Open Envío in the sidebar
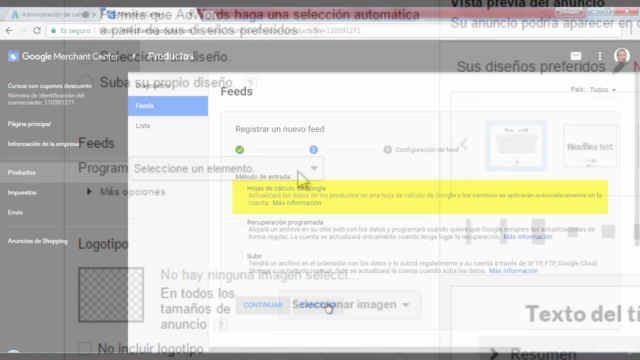 [x=15, y=212]
